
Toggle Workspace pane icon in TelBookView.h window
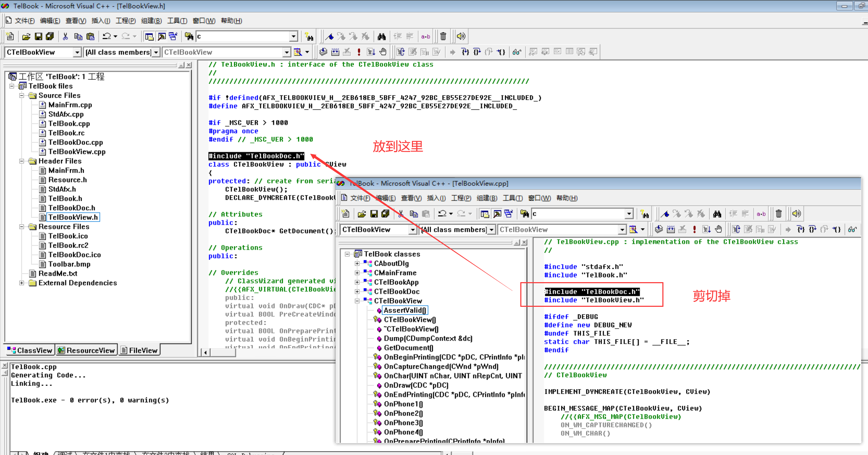coord(149,36)
